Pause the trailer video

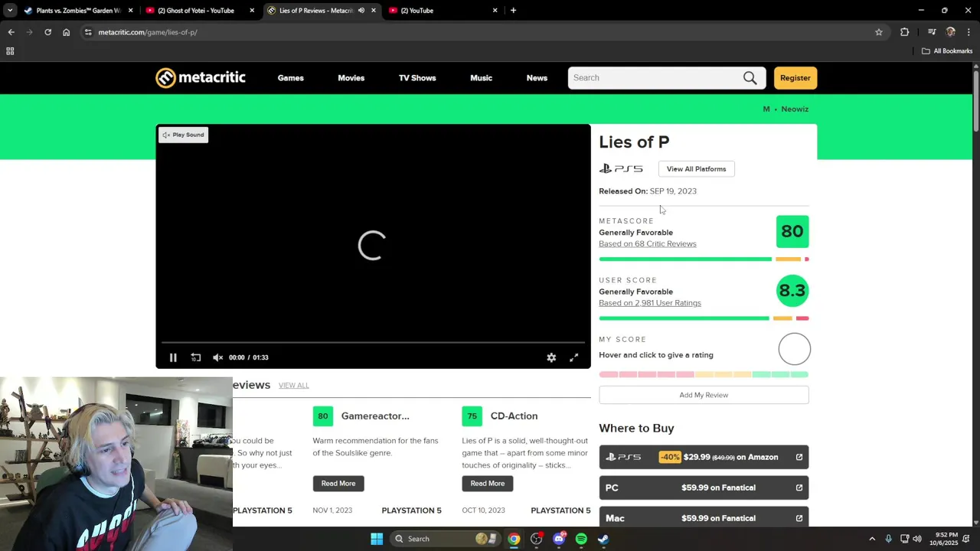pyautogui.click(x=173, y=357)
